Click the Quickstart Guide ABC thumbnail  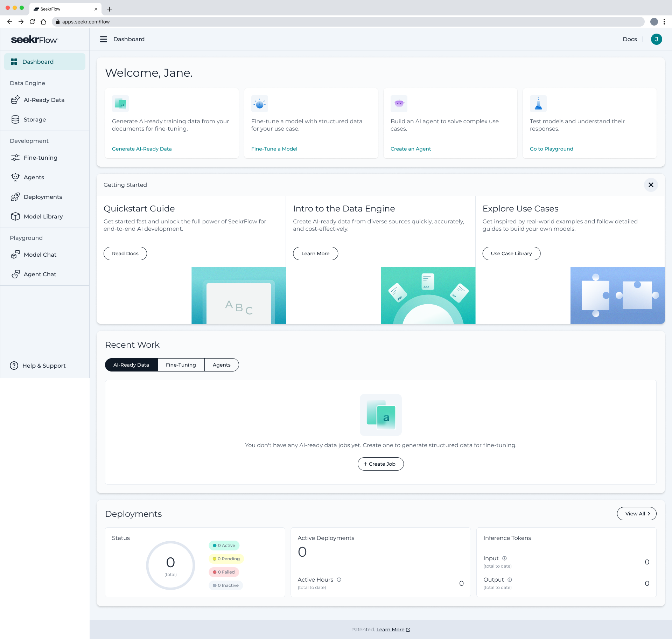[x=239, y=296]
